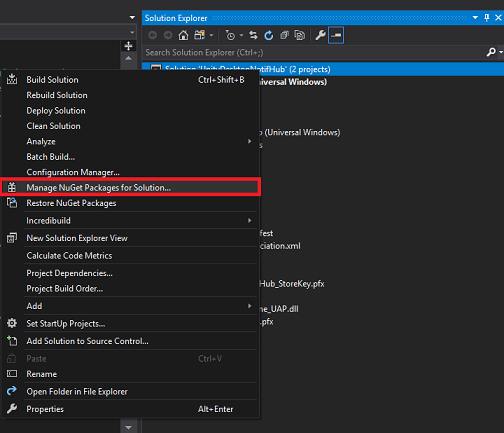Select Manage NuGet Packages for Solution
The image size is (504, 433).
[130, 188]
